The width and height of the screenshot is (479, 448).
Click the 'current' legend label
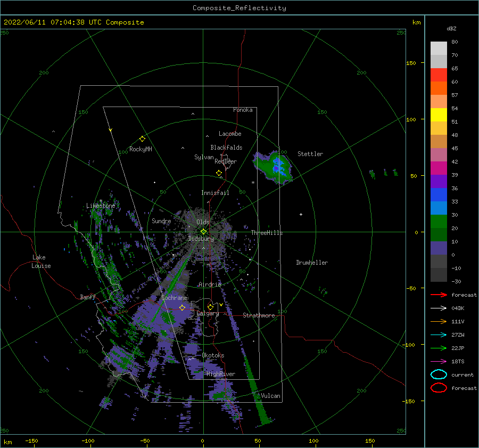click(463, 374)
